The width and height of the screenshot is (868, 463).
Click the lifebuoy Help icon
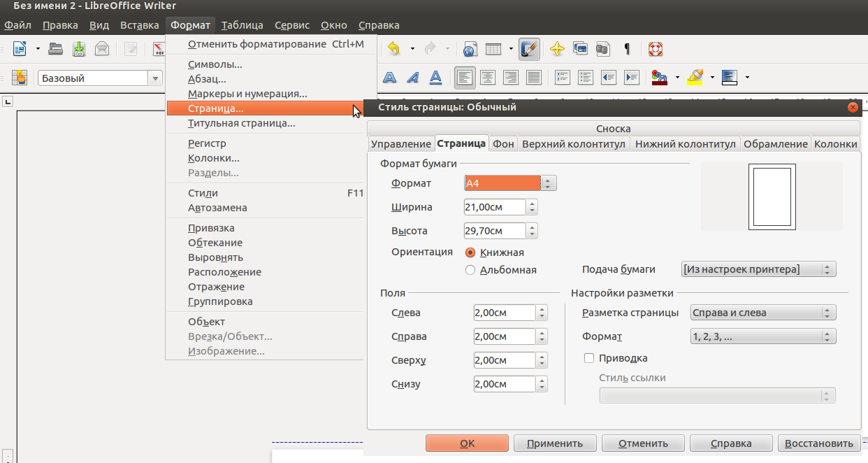[656, 49]
